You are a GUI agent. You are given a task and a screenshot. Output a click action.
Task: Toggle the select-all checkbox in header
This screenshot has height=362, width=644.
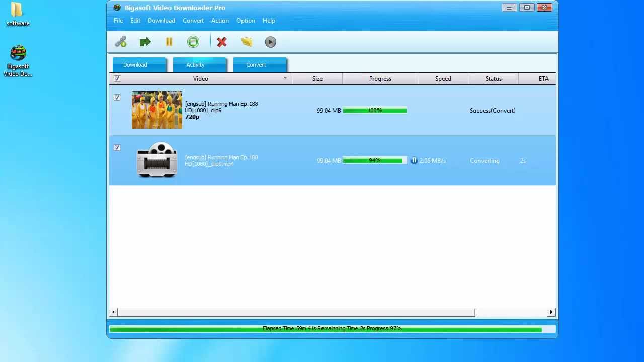point(117,79)
